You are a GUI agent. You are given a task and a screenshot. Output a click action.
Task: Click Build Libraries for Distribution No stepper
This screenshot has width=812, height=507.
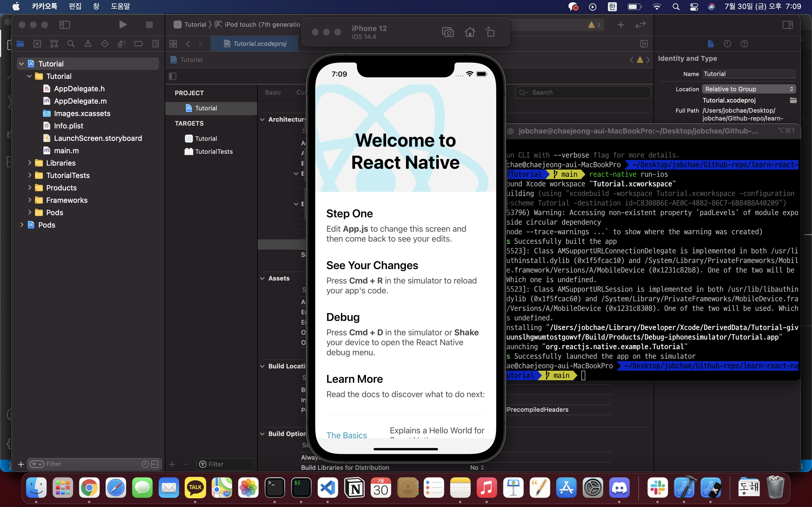(477, 467)
